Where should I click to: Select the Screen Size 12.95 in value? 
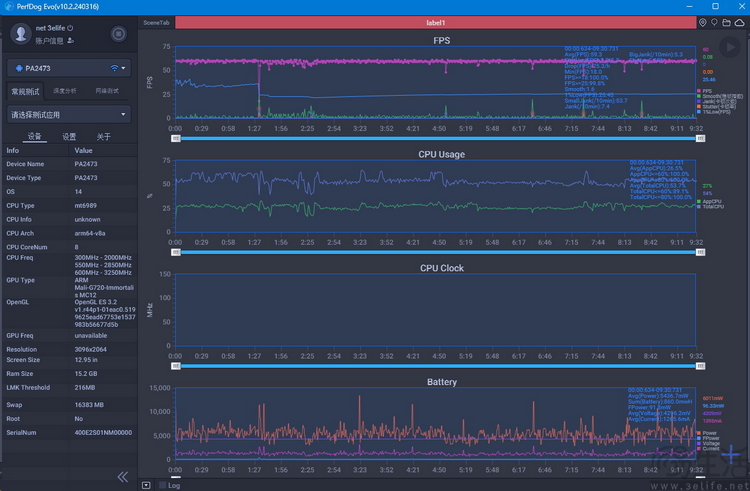click(86, 360)
